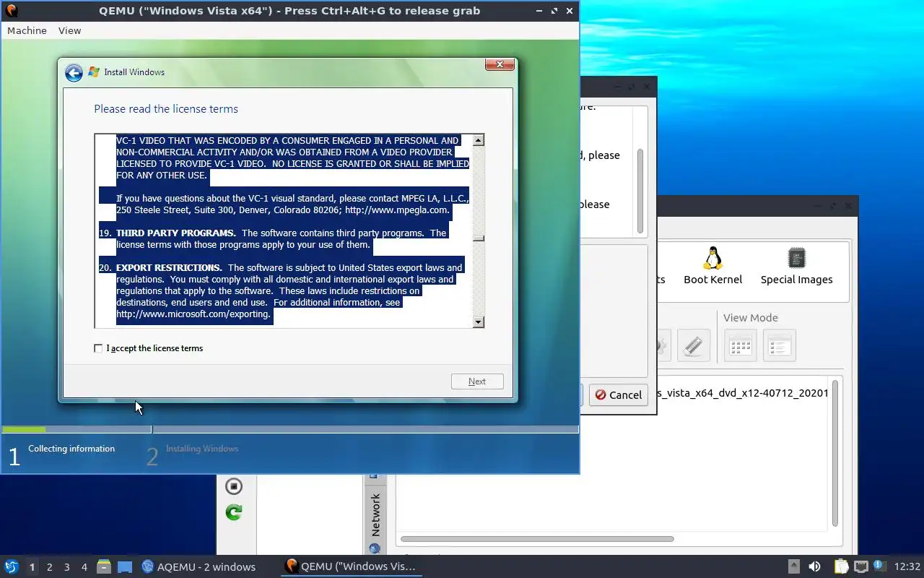This screenshot has width=924, height=578.
Task: Click the http://www.microsoft.com/exporting. text
Action: [193, 314]
